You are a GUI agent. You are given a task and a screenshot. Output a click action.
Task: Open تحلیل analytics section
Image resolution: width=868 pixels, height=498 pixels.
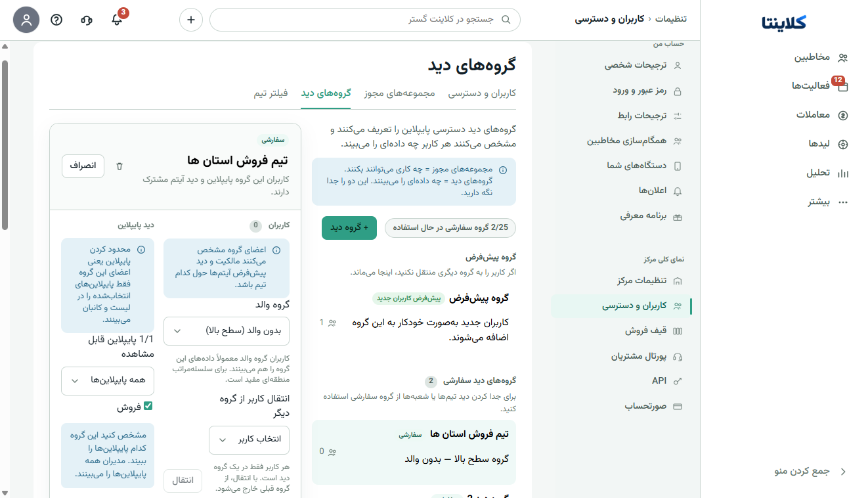[x=827, y=173]
